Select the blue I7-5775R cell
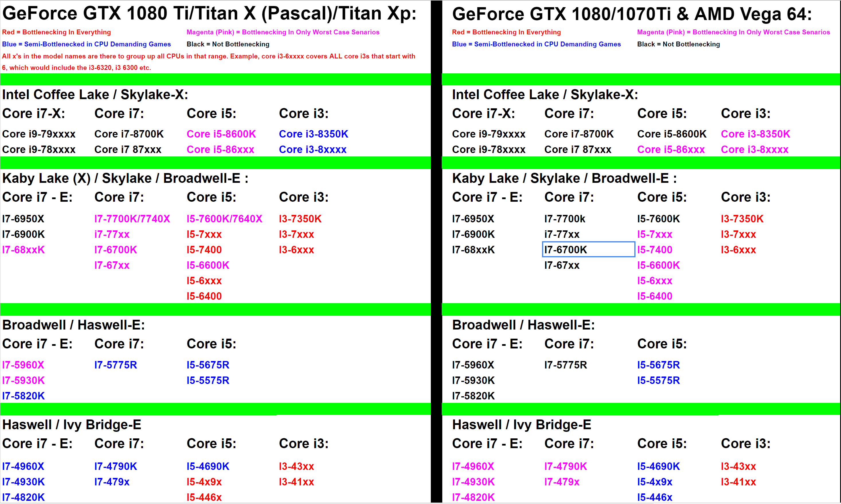Viewport: 841px width, 504px height. tap(116, 365)
